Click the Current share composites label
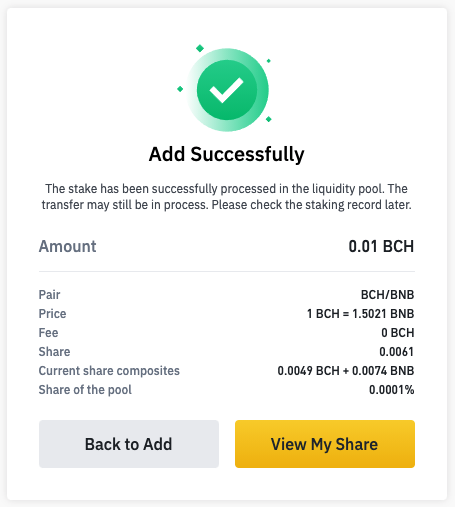Viewport: 455px width, 507px height. pos(109,371)
